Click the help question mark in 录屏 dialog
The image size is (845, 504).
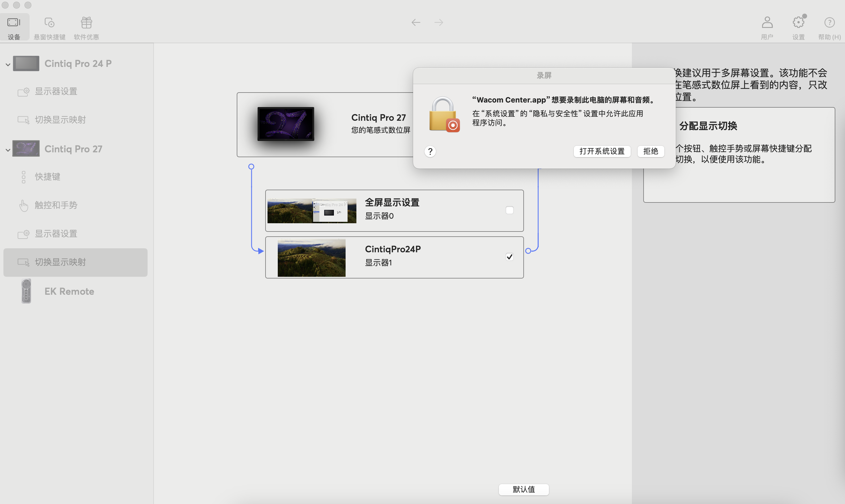[430, 151]
